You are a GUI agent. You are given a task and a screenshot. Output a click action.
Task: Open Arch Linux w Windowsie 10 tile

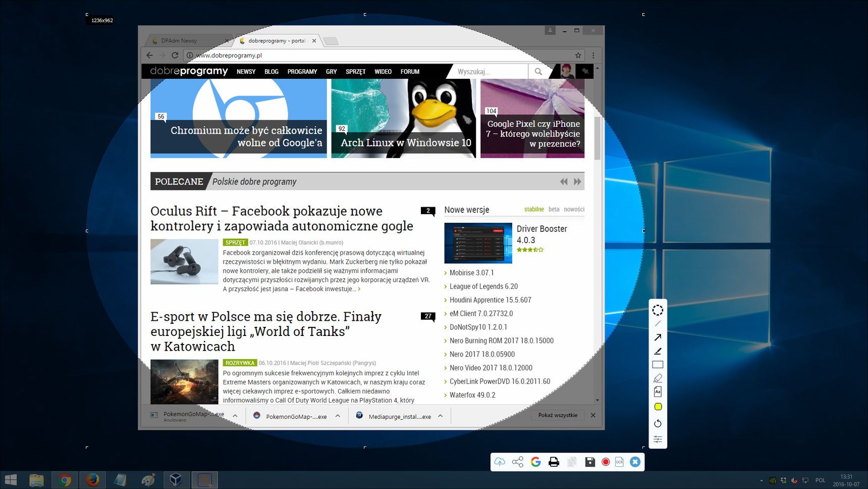(x=404, y=118)
